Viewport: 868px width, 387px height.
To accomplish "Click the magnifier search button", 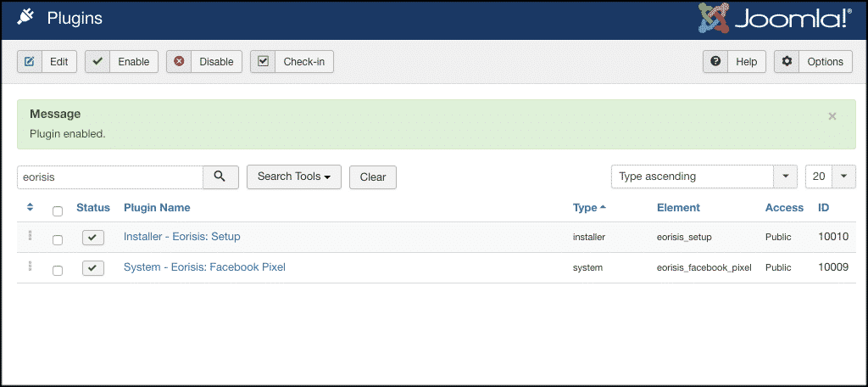I will pos(220,177).
